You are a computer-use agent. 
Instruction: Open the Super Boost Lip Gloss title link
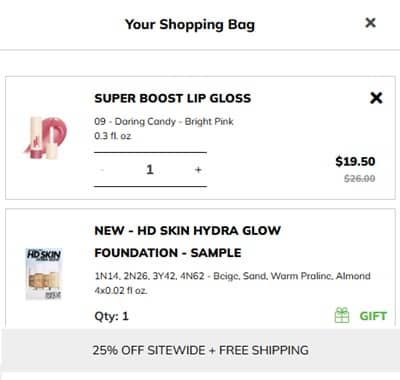pos(173,98)
